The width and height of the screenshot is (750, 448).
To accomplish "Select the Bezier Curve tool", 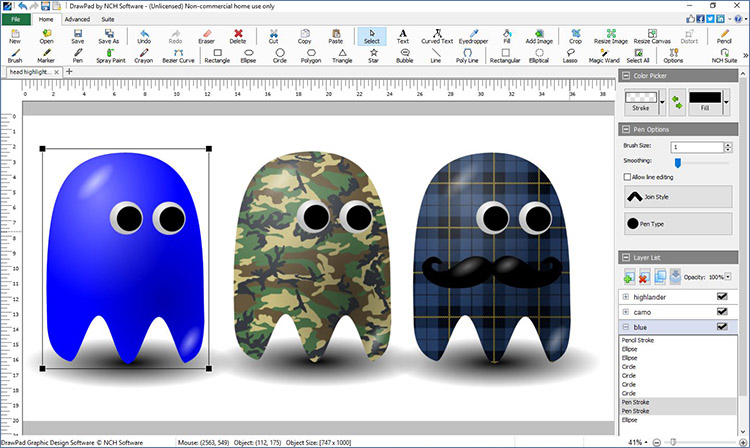I will pyautogui.click(x=179, y=55).
